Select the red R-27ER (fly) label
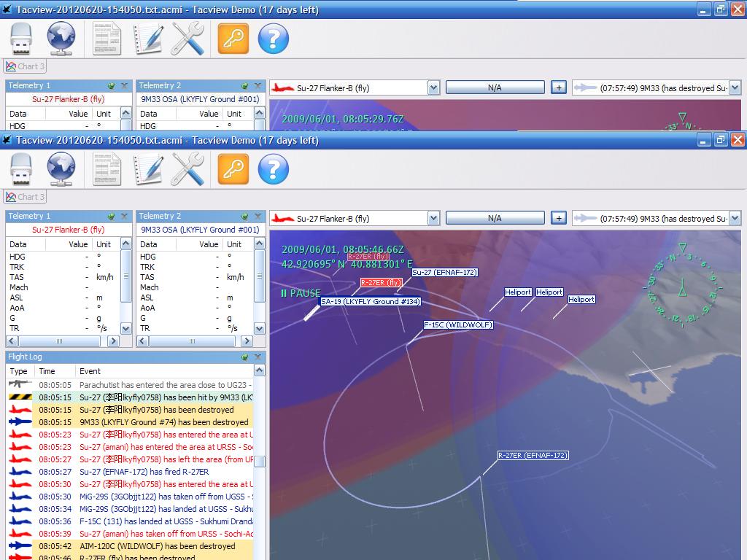This screenshot has width=747, height=560. click(x=381, y=282)
